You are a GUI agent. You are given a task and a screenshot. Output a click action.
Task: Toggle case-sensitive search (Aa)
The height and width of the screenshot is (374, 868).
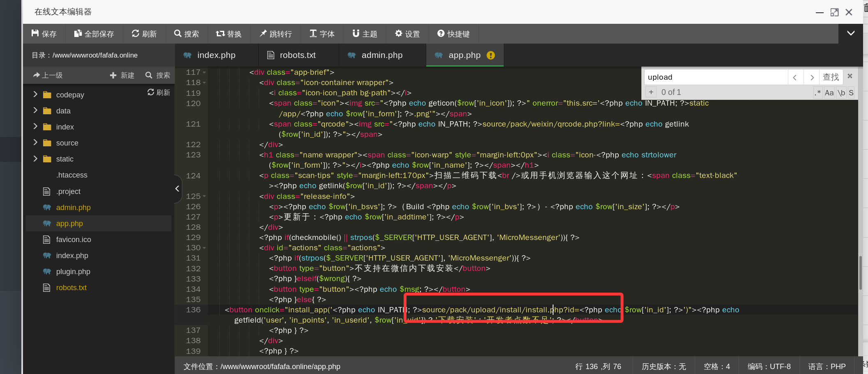[x=829, y=92]
